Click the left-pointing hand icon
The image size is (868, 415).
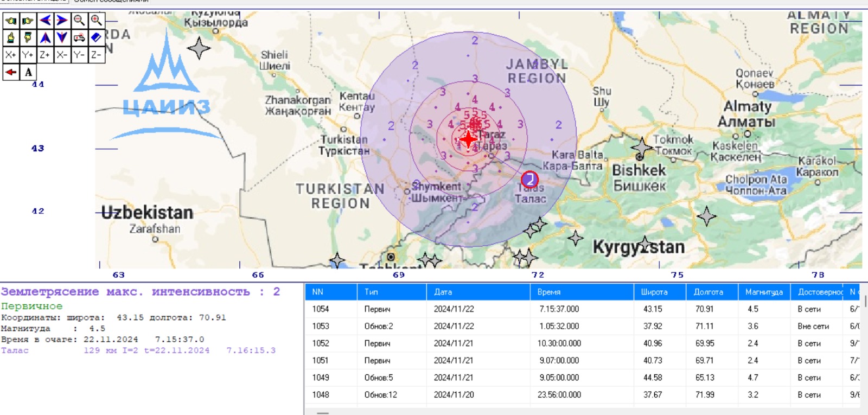(11, 21)
